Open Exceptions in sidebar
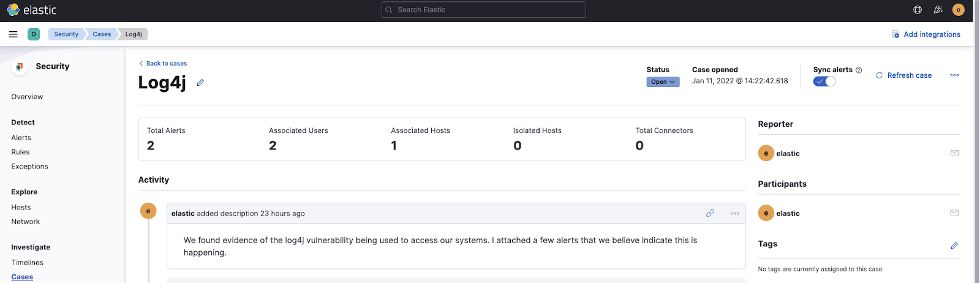980x283 pixels. coord(29,166)
